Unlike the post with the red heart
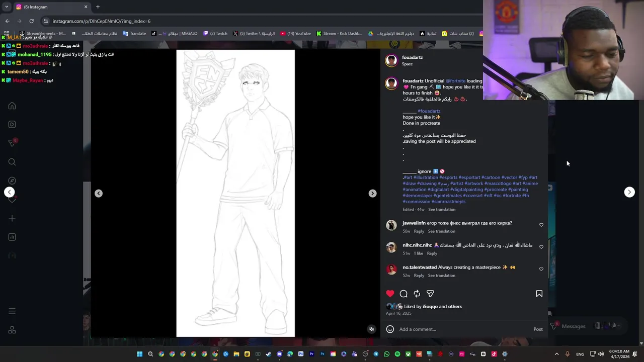Viewport: 644px width, 362px height. coord(390,294)
